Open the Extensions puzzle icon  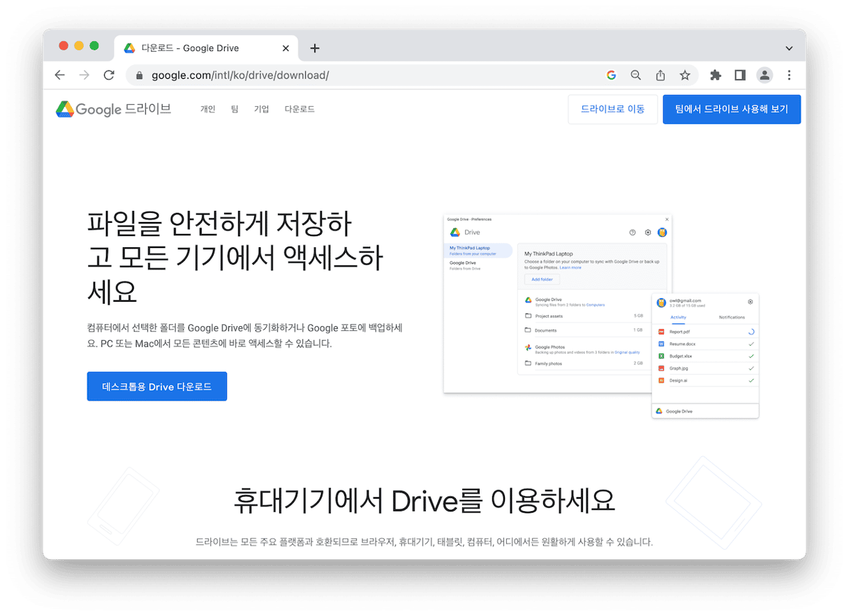pyautogui.click(x=716, y=75)
